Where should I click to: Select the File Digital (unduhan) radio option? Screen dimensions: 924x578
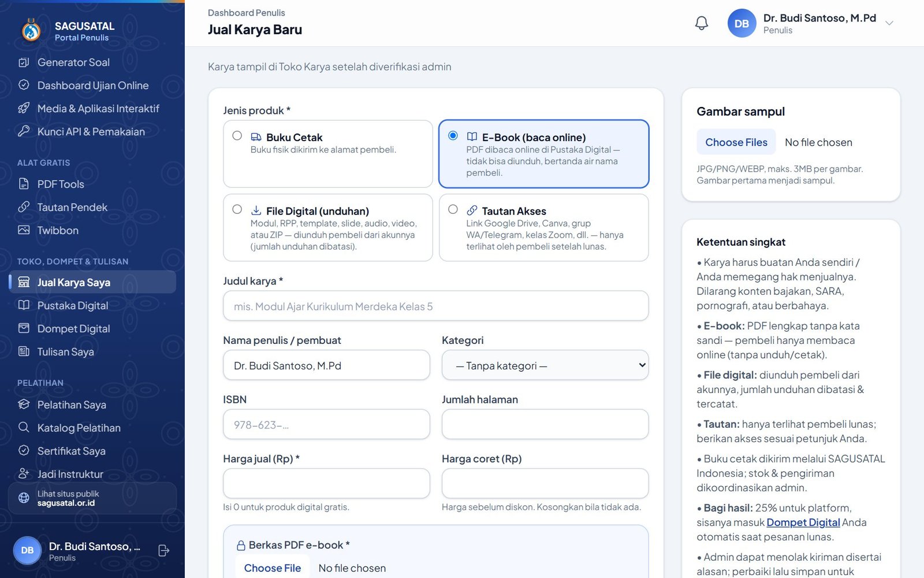pos(237,209)
